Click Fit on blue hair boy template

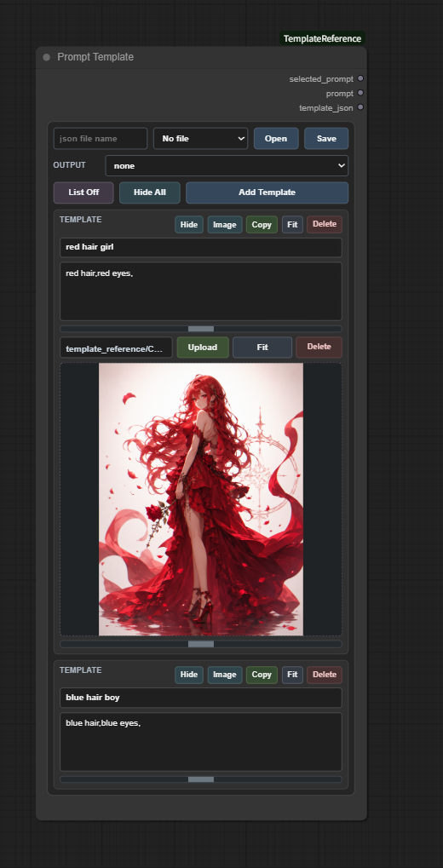click(292, 675)
